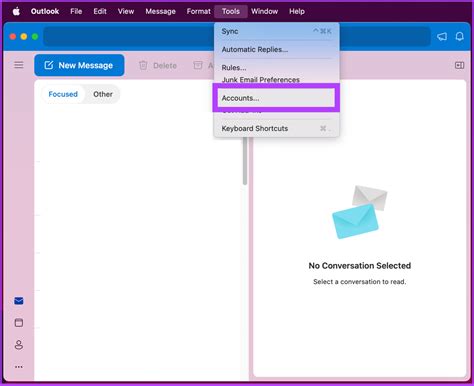This screenshot has height=386, width=474.
Task: Open Junk Email Preferences
Action: [276, 80]
